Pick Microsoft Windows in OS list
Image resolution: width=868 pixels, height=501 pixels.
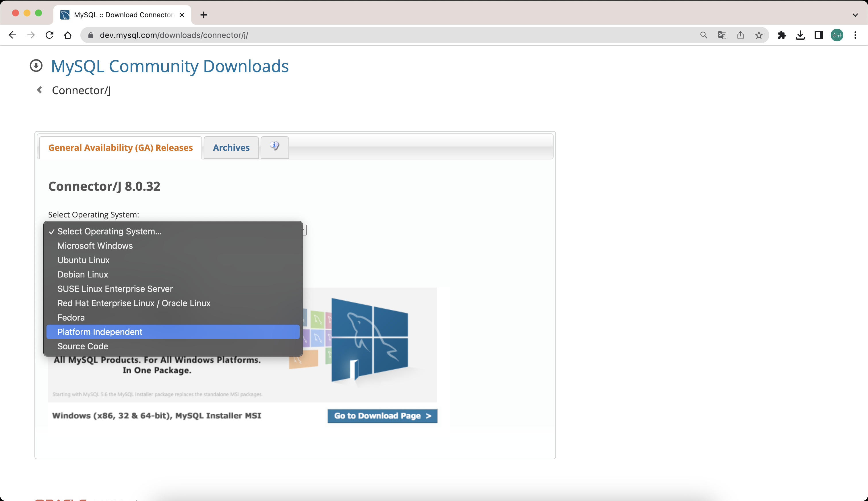pos(95,246)
